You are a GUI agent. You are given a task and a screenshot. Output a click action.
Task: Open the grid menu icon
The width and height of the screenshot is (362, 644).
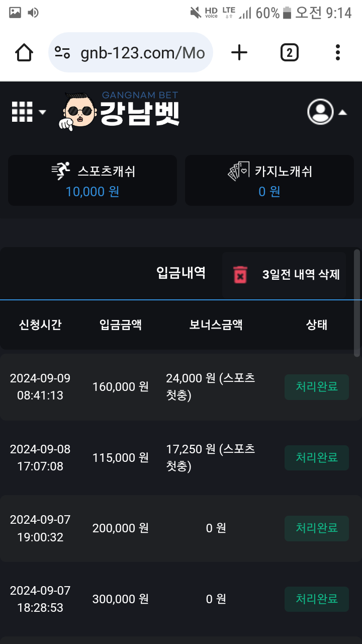coord(22,112)
